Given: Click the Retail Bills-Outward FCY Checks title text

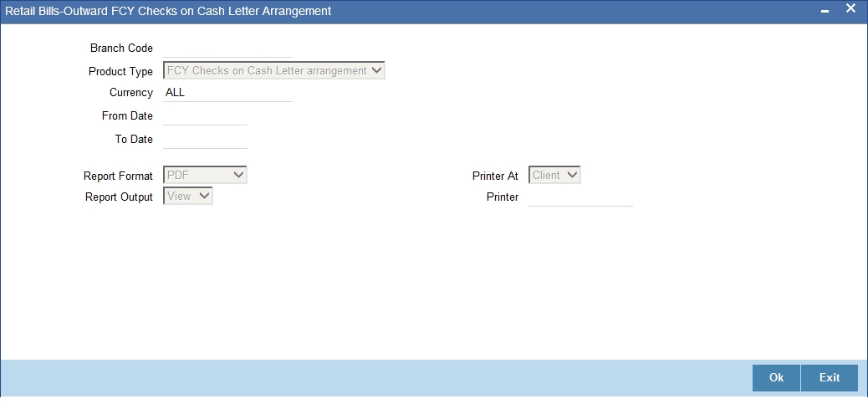Looking at the screenshot, I should pos(168,11).
